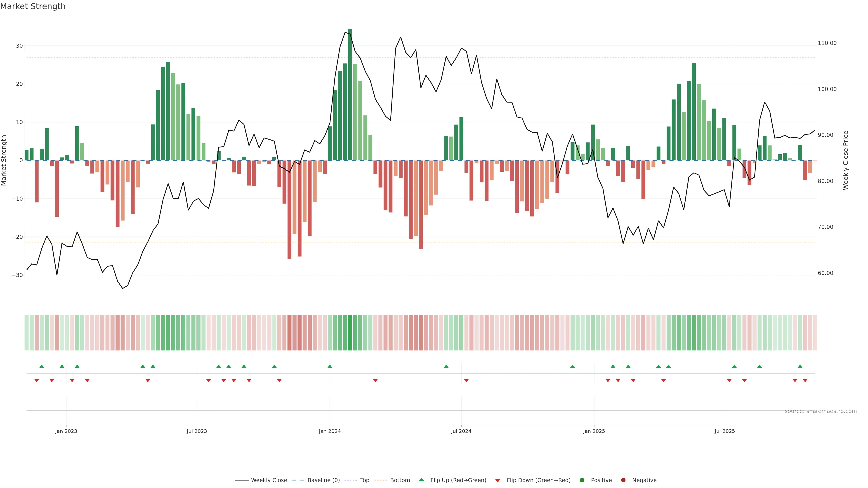This screenshot has width=868, height=488.
Task: Click the red Negative circle in legend
Action: (x=623, y=480)
